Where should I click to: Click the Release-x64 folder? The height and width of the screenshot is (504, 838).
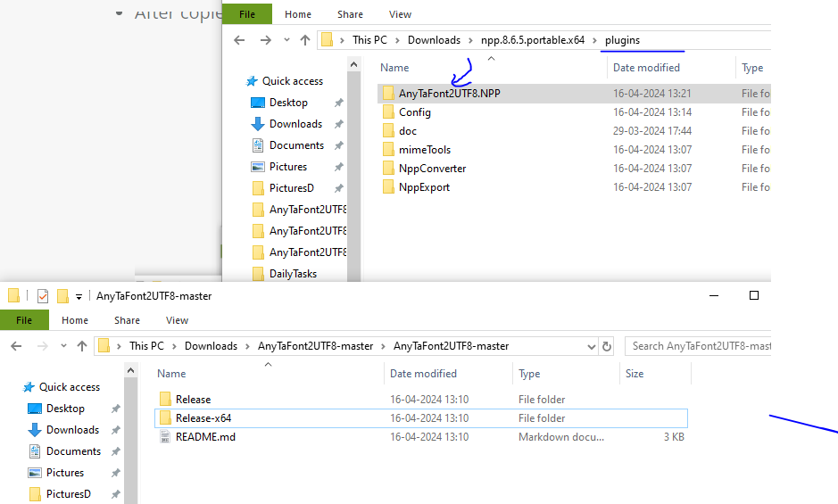(x=203, y=418)
